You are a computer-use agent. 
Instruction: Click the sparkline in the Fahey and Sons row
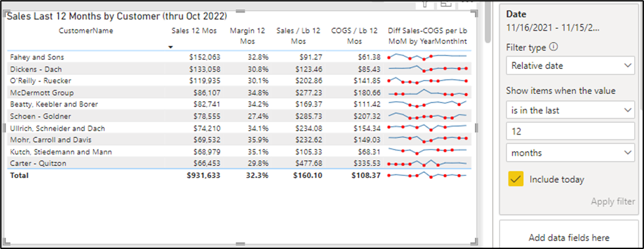click(428, 57)
